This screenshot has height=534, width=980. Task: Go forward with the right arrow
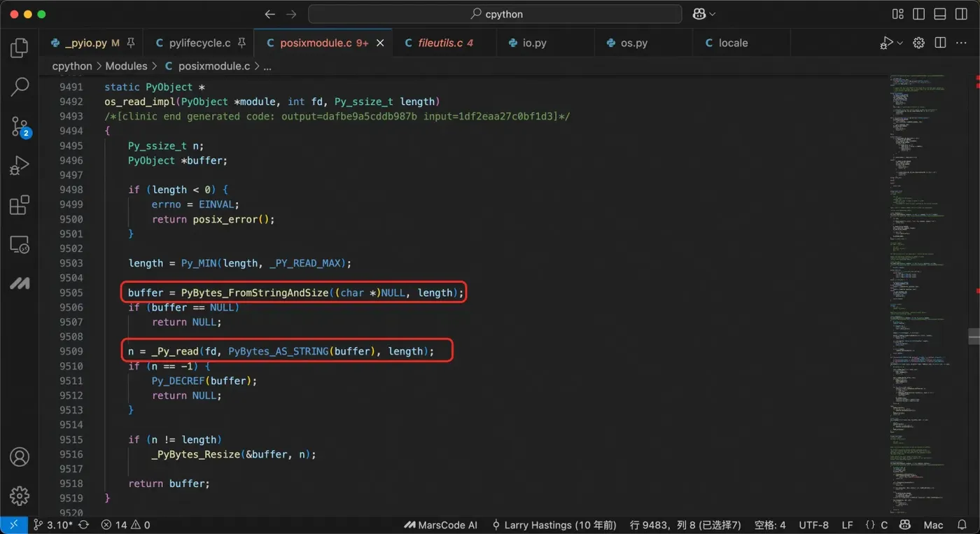pyautogui.click(x=291, y=14)
